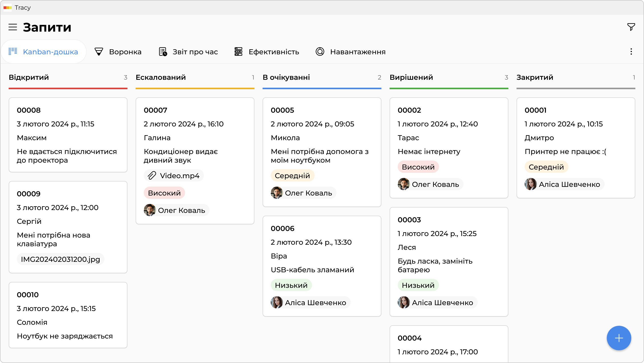Open ticket 00008 card from Максим
The height and width of the screenshot is (363, 644).
tap(68, 135)
